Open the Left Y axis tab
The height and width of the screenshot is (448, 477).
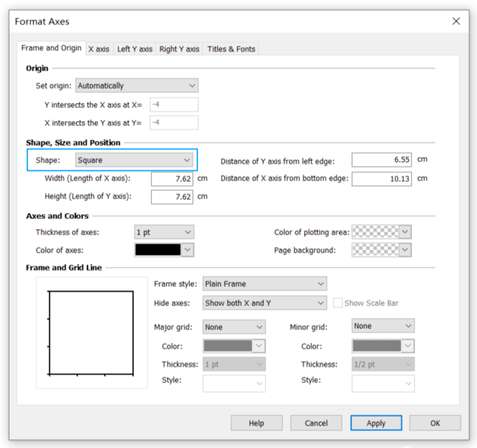135,49
